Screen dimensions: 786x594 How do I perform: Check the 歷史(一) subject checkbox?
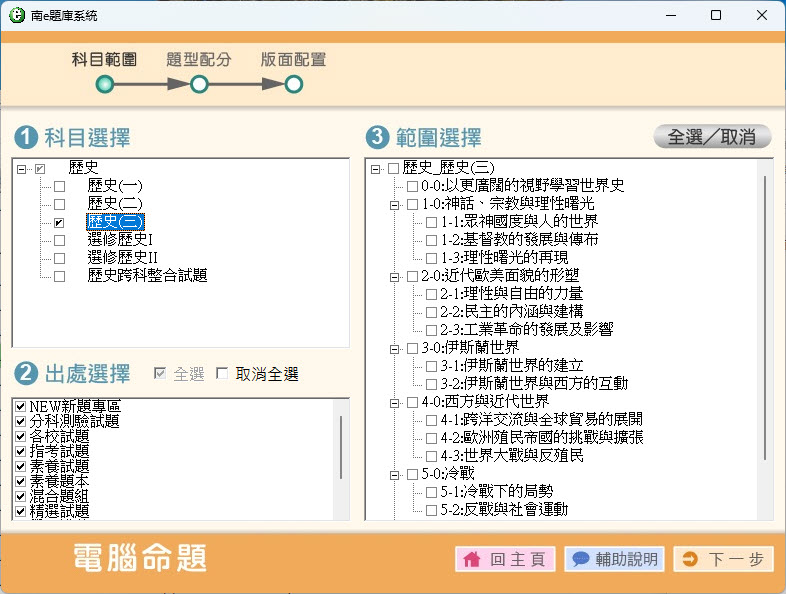60,186
